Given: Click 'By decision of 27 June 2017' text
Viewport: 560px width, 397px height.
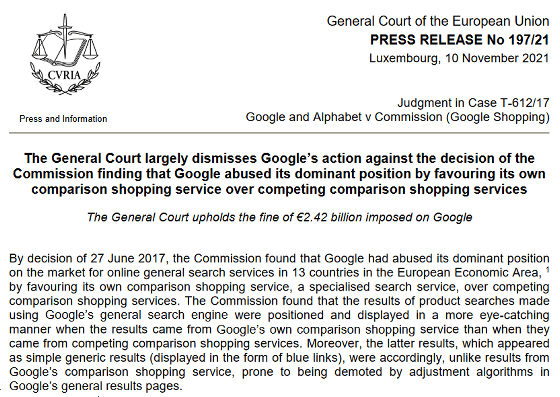Looking at the screenshot, I should tap(87, 258).
